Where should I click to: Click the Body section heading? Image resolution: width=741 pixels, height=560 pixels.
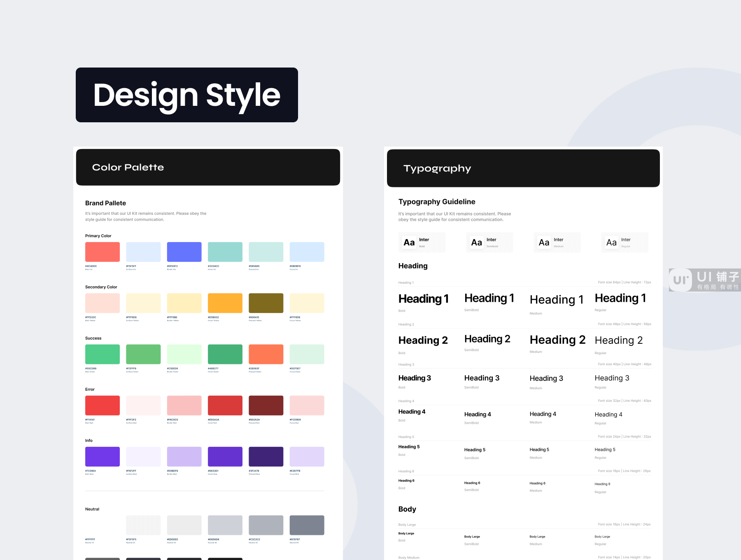(407, 509)
